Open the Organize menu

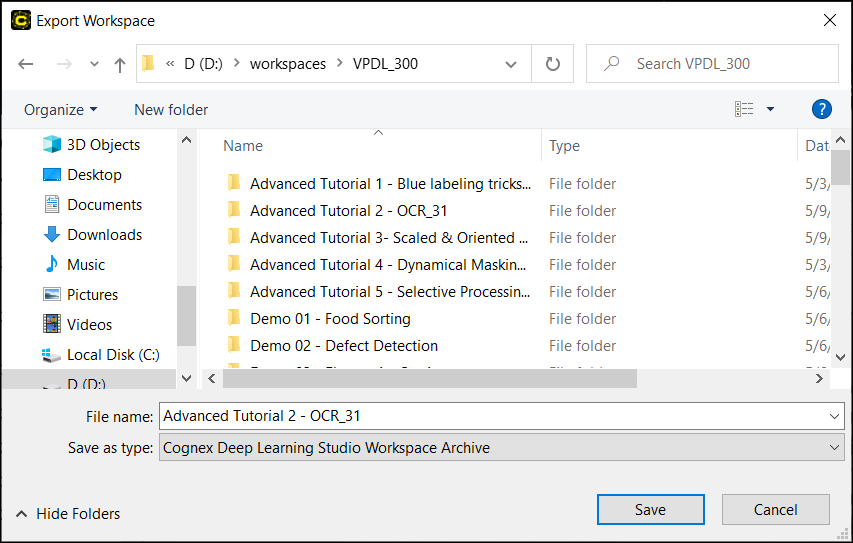(x=61, y=109)
